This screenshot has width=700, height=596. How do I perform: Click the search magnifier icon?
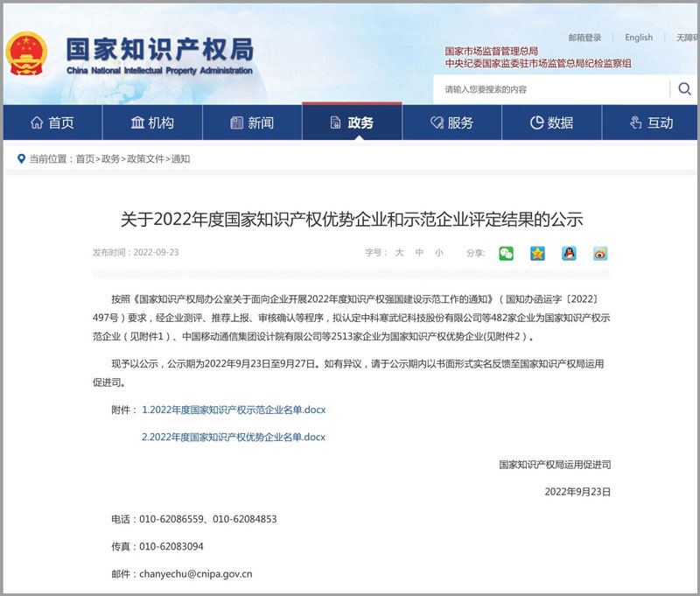[684, 89]
